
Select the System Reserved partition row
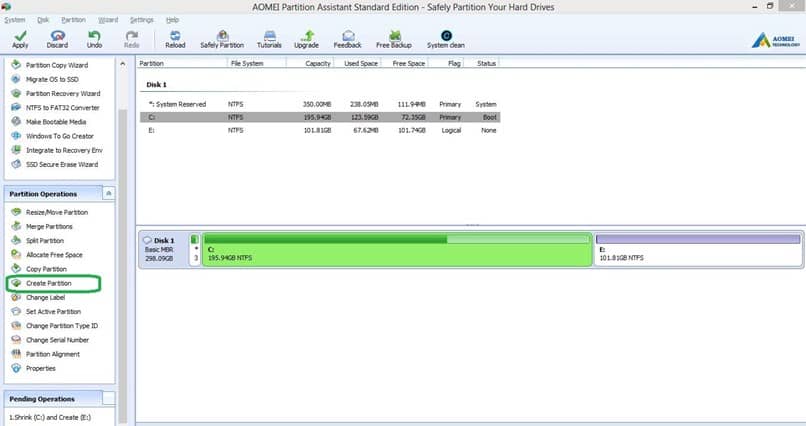tap(320, 104)
